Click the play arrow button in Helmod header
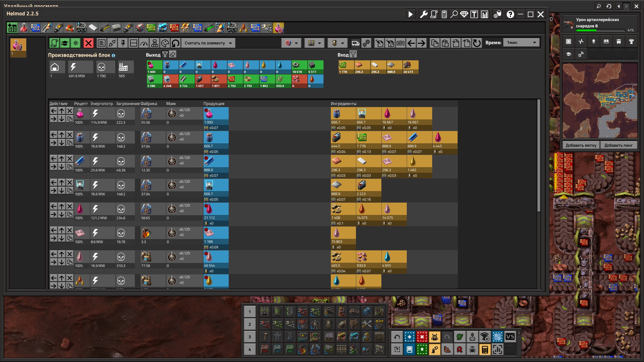The width and height of the screenshot is (644, 362). (411, 14)
